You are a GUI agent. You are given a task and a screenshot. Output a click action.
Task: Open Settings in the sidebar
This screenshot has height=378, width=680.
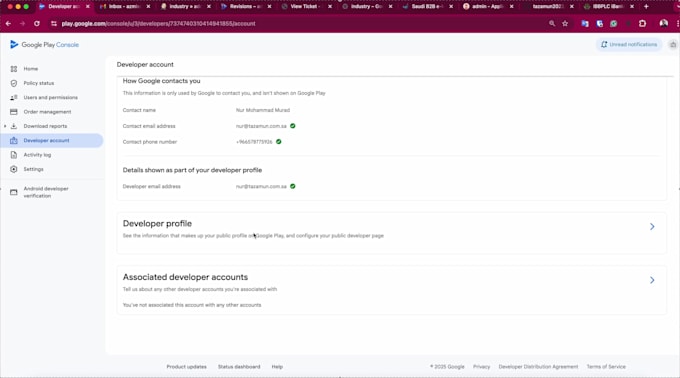(x=33, y=169)
